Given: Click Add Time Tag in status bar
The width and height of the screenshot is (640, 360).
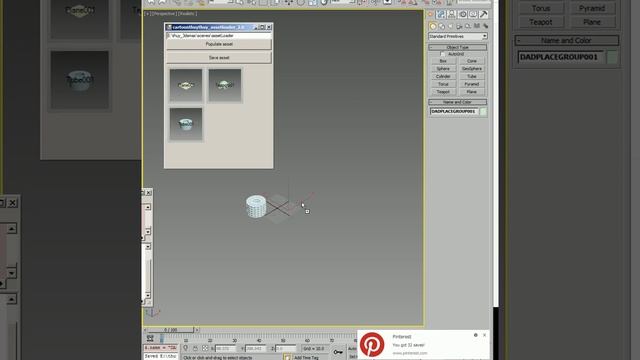Looking at the screenshot, I should point(306,358).
